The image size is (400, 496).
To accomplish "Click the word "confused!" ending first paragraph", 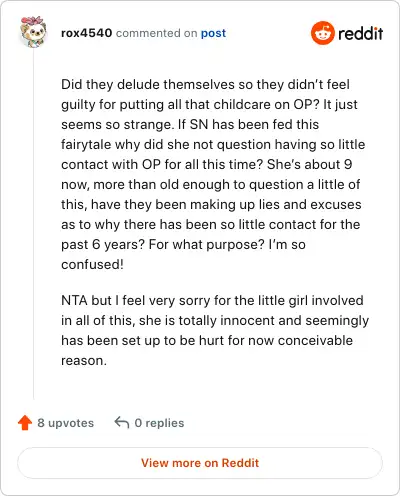I will pos(92,264).
